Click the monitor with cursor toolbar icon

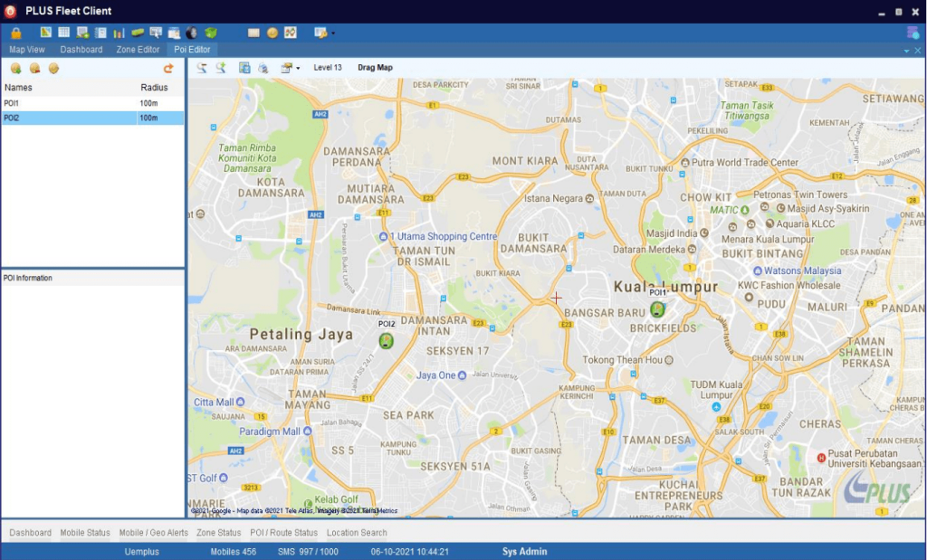156,33
